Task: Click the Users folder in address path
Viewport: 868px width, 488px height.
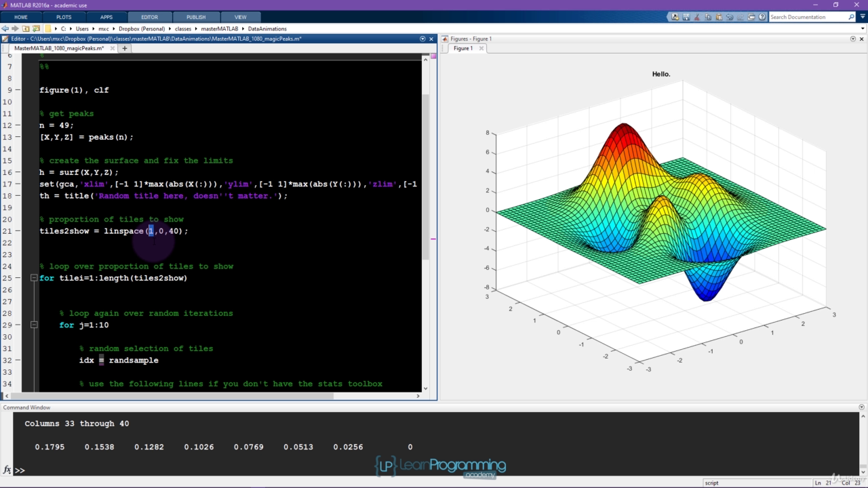Action: pos(82,28)
